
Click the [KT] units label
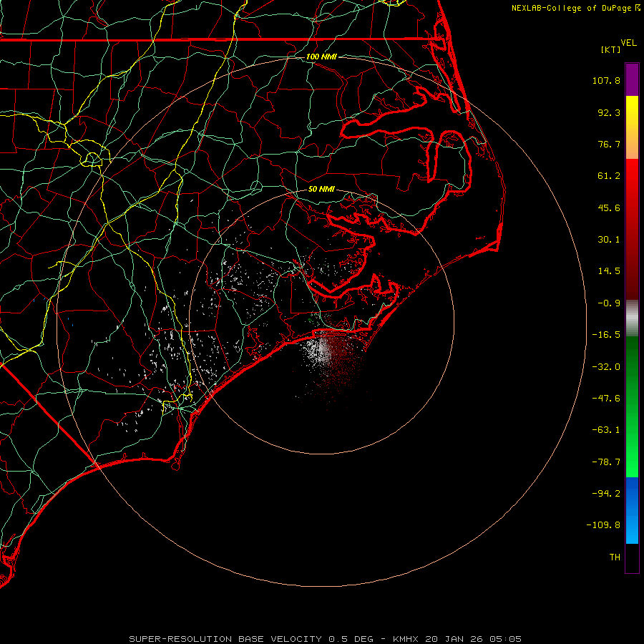tap(611, 49)
